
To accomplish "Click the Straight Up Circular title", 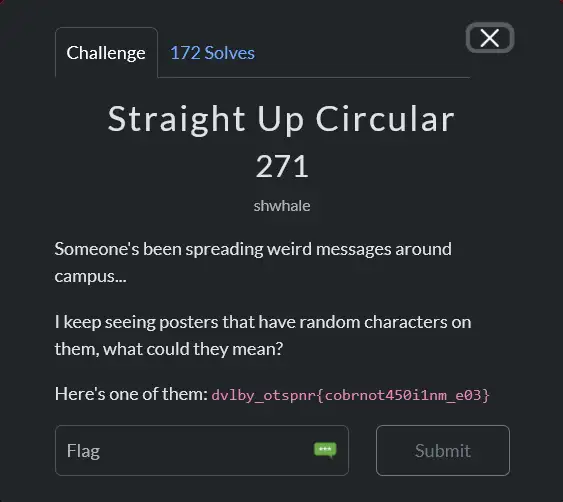I will 282,120.
